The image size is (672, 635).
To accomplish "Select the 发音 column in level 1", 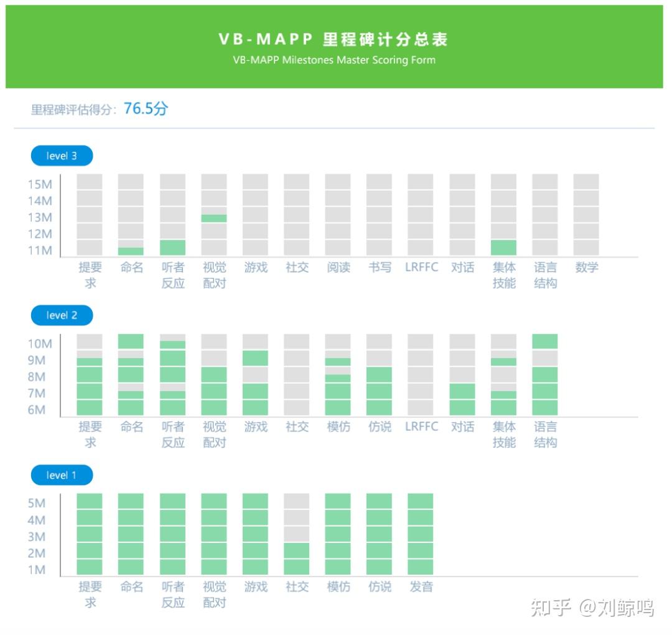I will 421,532.
